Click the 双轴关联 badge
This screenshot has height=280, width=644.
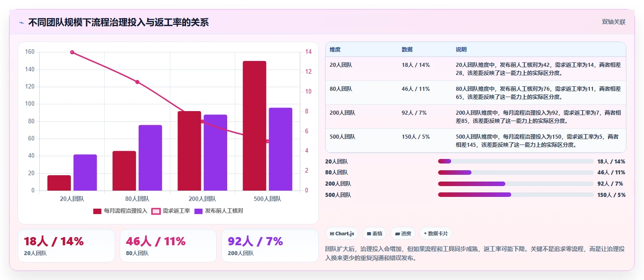click(x=614, y=22)
